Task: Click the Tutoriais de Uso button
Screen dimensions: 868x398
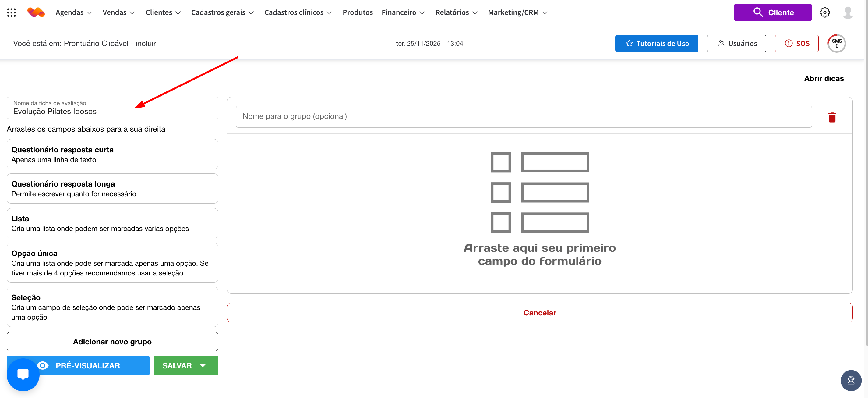Action: pos(656,44)
